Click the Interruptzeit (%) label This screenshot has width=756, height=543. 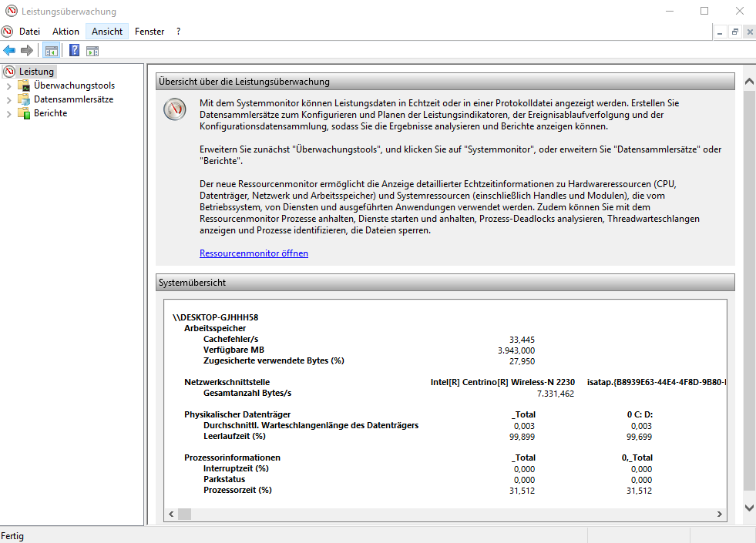pos(236,468)
